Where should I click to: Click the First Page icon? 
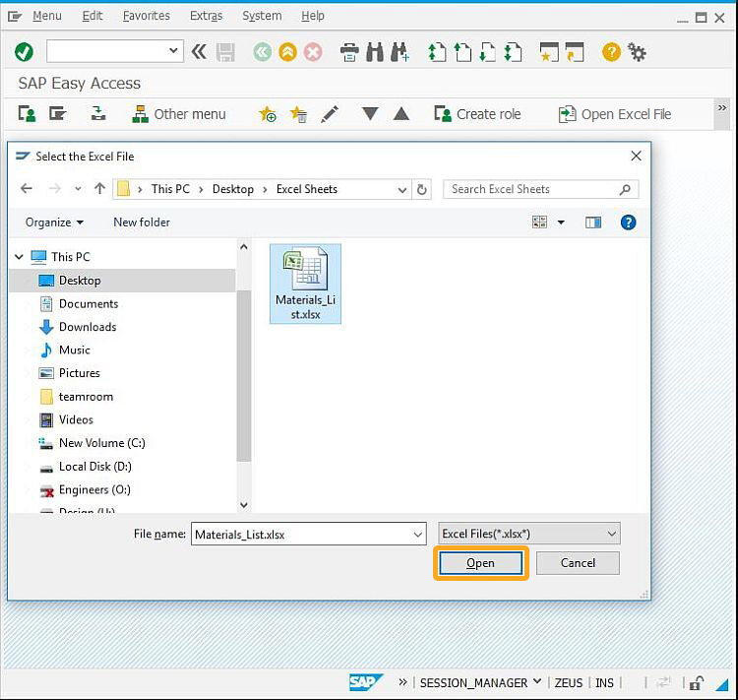point(437,52)
